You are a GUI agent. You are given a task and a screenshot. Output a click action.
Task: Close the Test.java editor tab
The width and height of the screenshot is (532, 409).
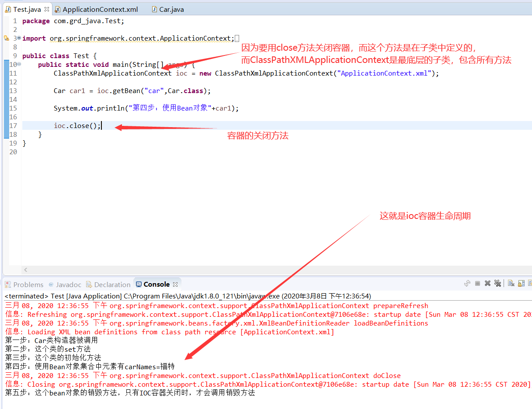click(x=47, y=9)
